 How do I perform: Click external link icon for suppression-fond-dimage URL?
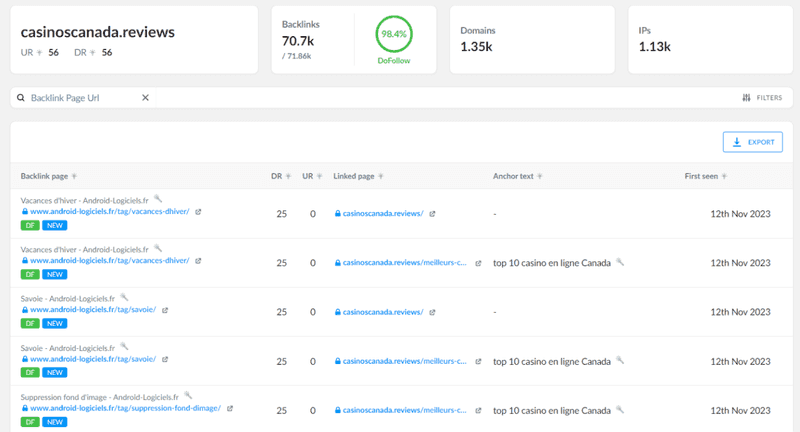pos(230,409)
